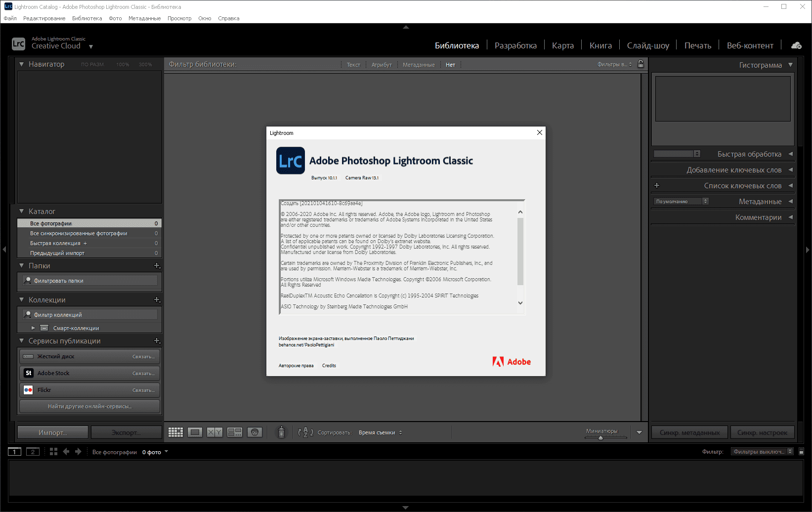Image resolution: width=812 pixels, height=512 pixels.
Task: Click the Flickr service icon
Action: pos(28,390)
